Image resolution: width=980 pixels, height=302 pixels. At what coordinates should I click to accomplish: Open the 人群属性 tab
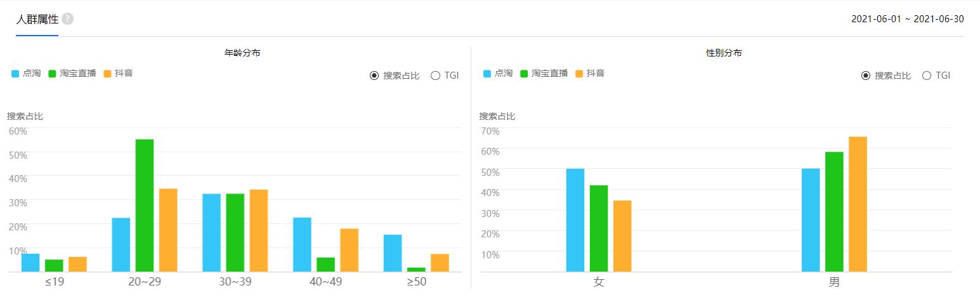pos(37,19)
